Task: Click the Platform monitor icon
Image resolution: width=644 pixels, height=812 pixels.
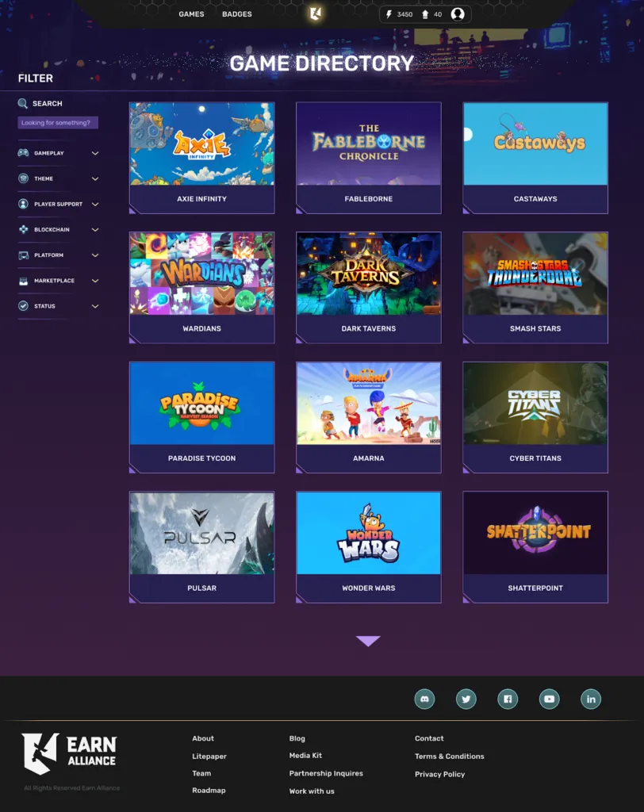Action: [23, 255]
